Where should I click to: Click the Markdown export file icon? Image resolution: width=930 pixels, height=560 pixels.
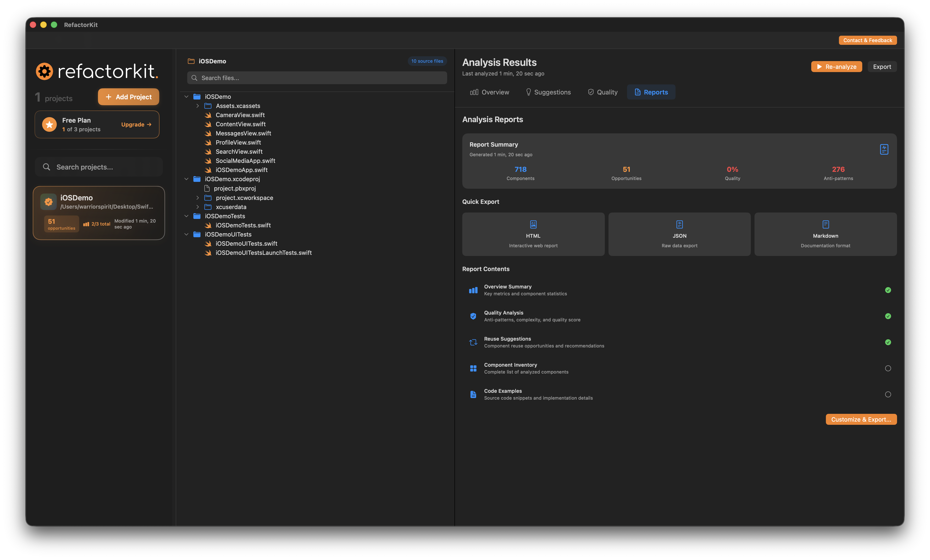pyautogui.click(x=825, y=225)
